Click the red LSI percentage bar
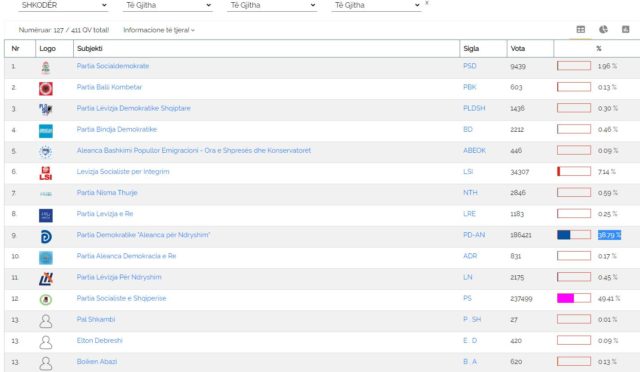The image size is (640, 372). click(574, 171)
